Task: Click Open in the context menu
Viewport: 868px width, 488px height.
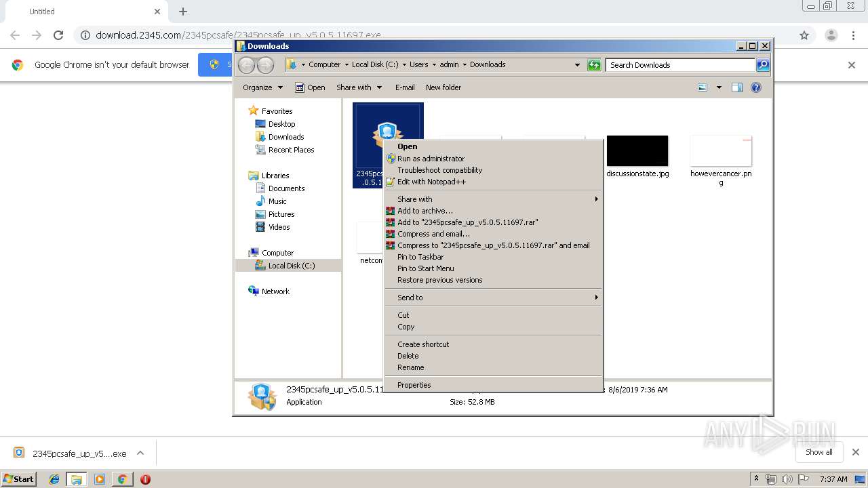Action: (493, 146)
